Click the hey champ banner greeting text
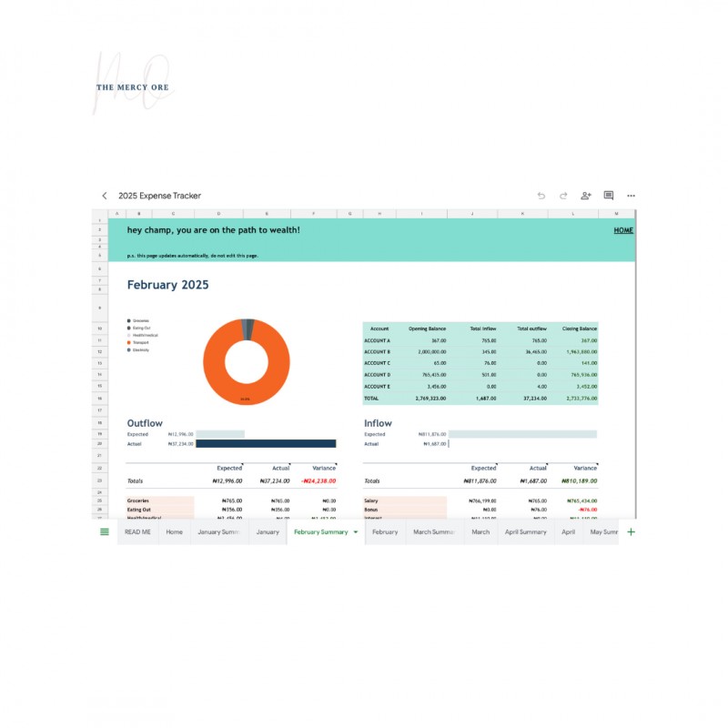 (x=214, y=230)
